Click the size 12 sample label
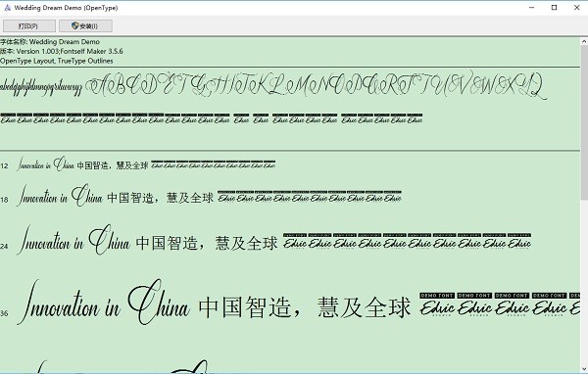Viewport: 588px width, 374px height. [x=4, y=165]
